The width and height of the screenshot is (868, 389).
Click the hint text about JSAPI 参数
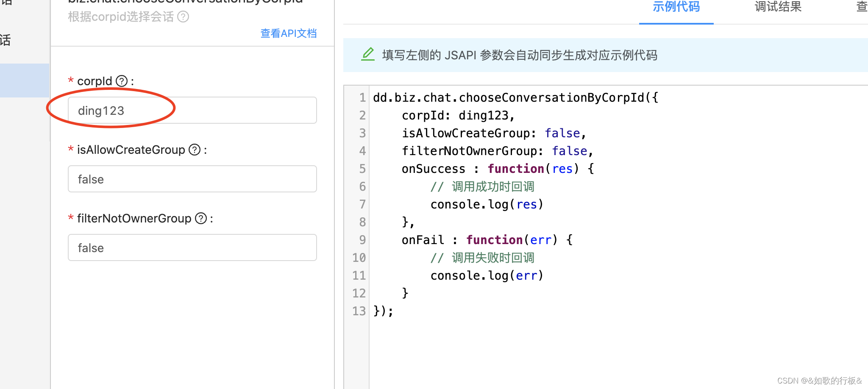[x=520, y=55]
